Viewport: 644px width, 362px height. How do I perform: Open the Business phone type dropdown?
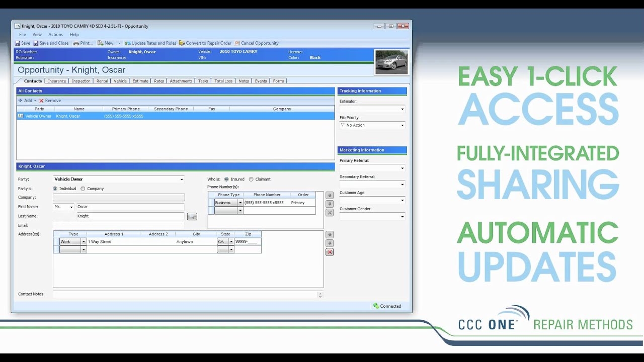[240, 203]
